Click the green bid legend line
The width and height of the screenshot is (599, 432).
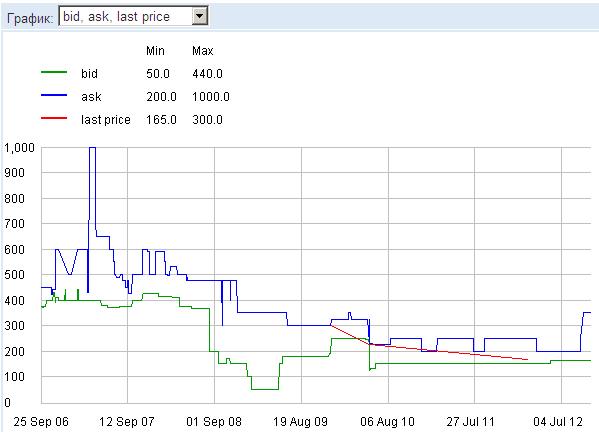coord(54,72)
